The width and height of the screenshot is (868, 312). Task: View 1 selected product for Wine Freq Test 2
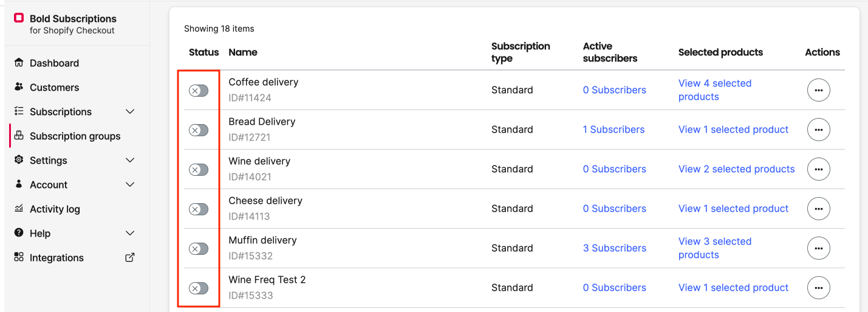coord(734,288)
